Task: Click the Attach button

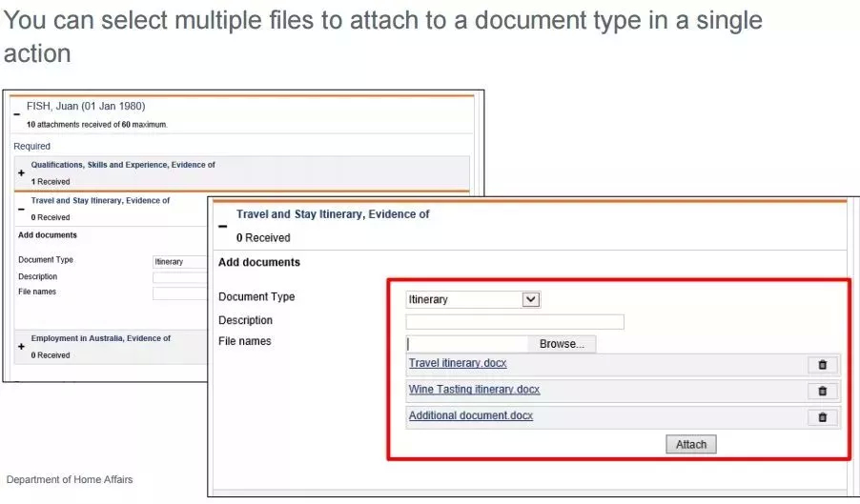Action: tap(691, 444)
